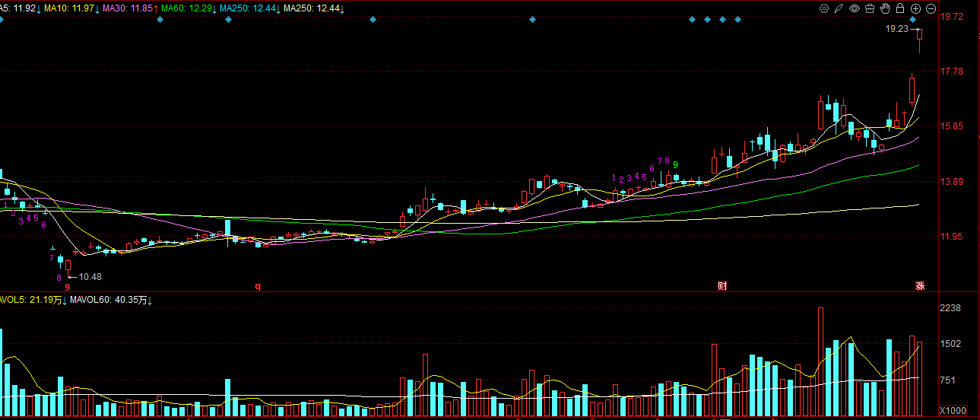Click the red 财 financial marker
The width and height of the screenshot is (980, 420).
[722, 286]
